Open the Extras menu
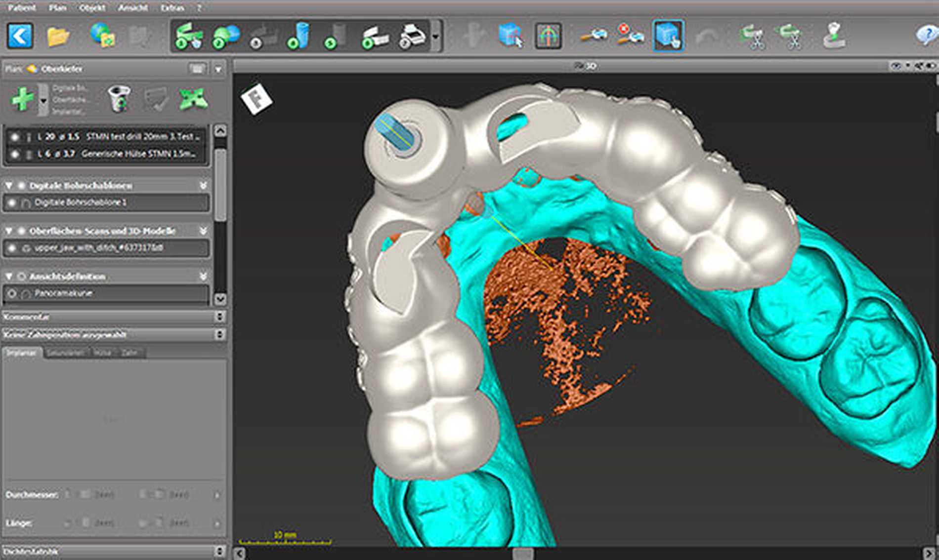Screen dimensions: 939x560 point(172,7)
